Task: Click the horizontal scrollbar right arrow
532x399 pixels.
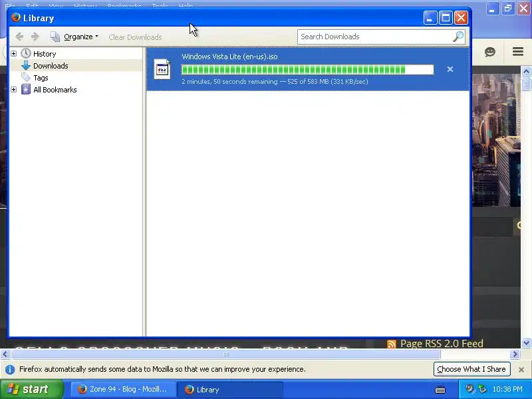Action: pos(515,354)
